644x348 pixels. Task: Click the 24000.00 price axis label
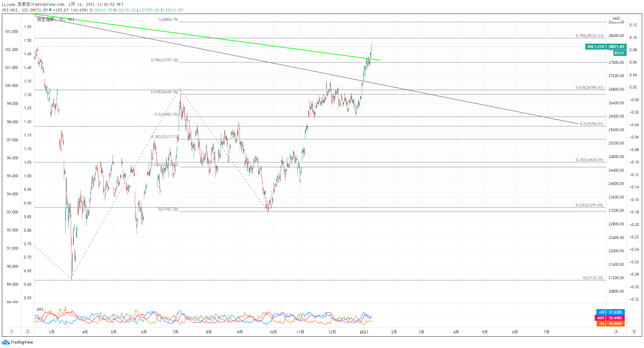(x=616, y=184)
